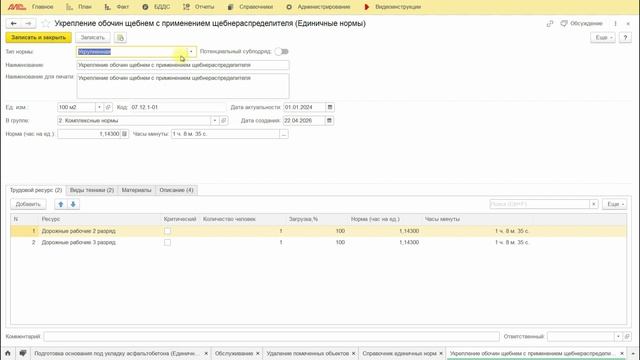The height and width of the screenshot is (360, 640).
Task: Open calendar for Дата актуальности
Action: pos(330,107)
